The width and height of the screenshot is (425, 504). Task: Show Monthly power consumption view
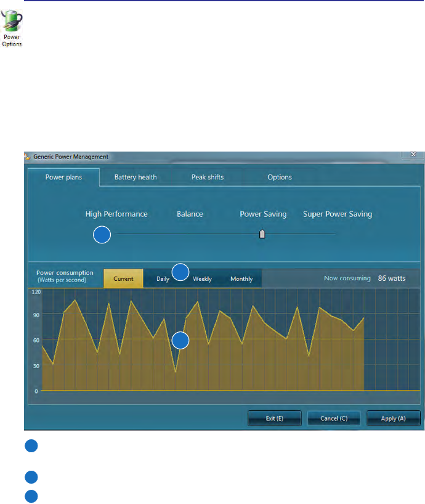pyautogui.click(x=241, y=279)
